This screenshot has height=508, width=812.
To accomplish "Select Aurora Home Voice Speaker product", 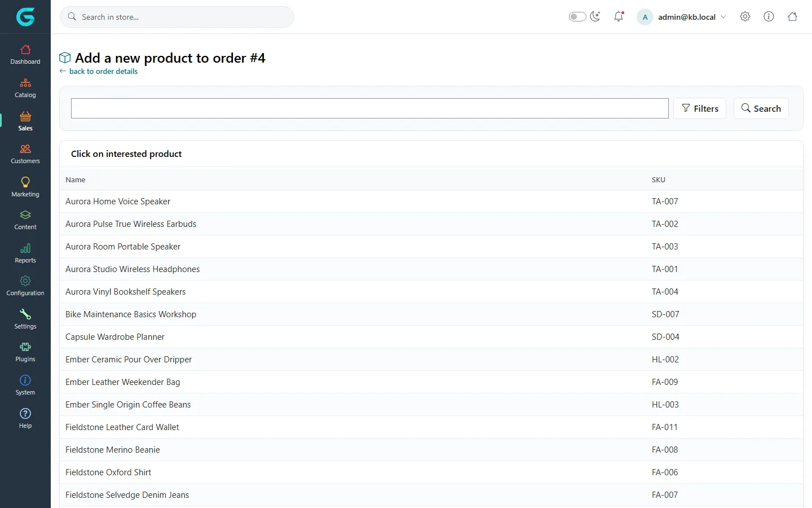I will (431, 202).
